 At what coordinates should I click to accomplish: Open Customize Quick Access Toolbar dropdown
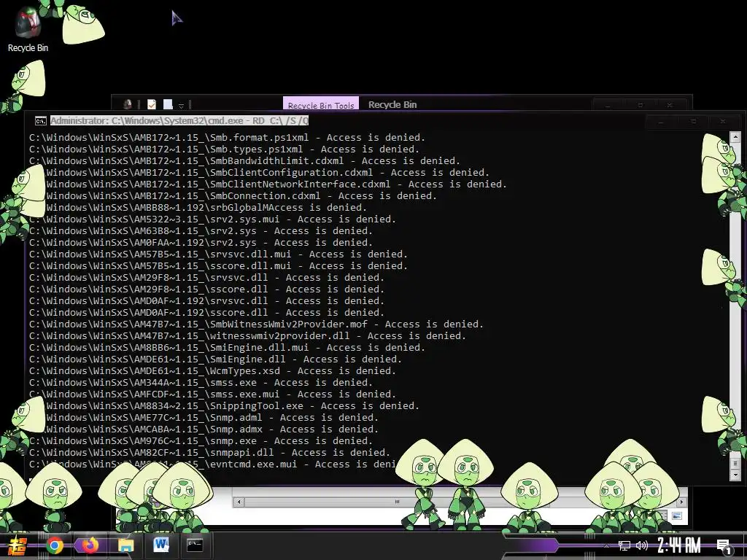coord(181,105)
